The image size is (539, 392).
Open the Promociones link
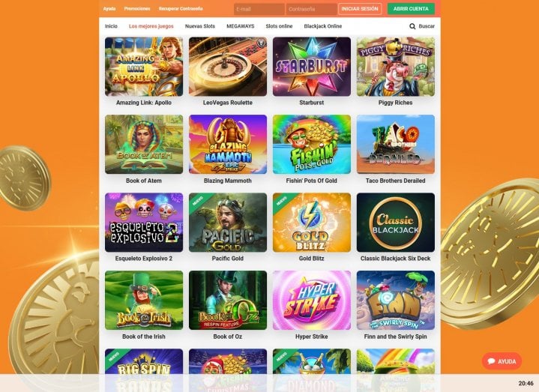click(137, 8)
